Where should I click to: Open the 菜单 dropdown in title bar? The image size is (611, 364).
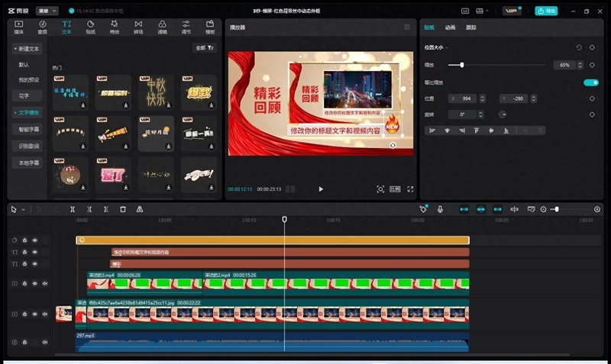click(47, 11)
